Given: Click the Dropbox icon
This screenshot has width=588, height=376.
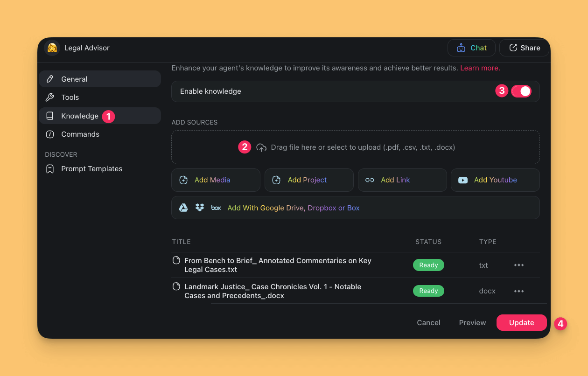Looking at the screenshot, I should tap(200, 208).
